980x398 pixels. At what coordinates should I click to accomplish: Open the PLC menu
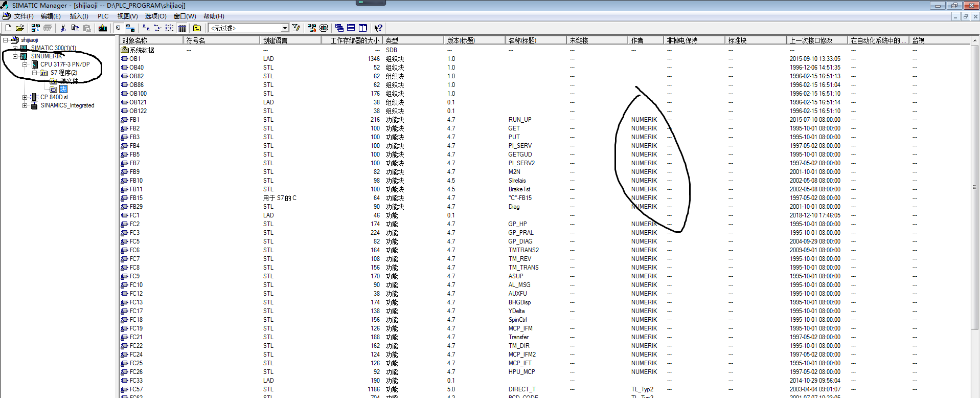103,16
